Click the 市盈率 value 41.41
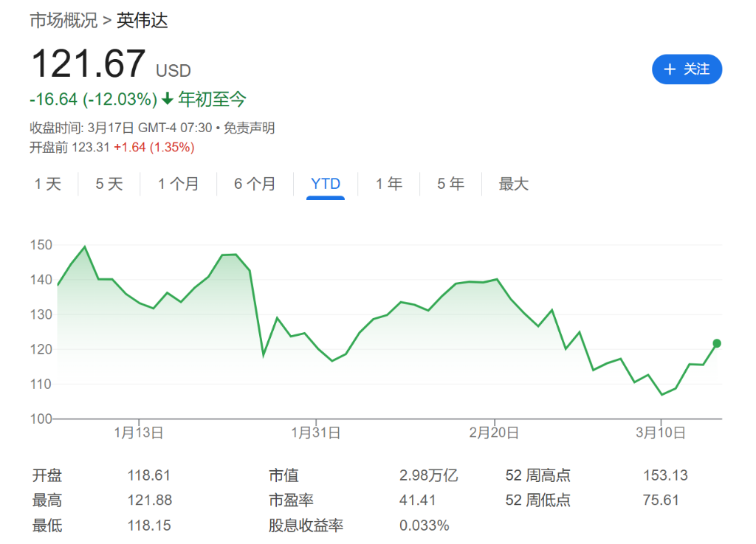The width and height of the screenshot is (756, 544). (416, 500)
